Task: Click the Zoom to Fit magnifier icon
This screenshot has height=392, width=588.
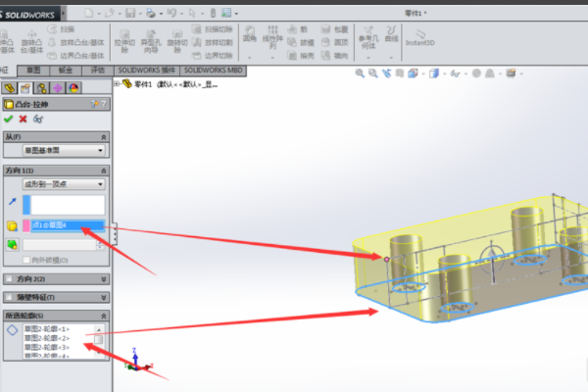Action: (360, 73)
